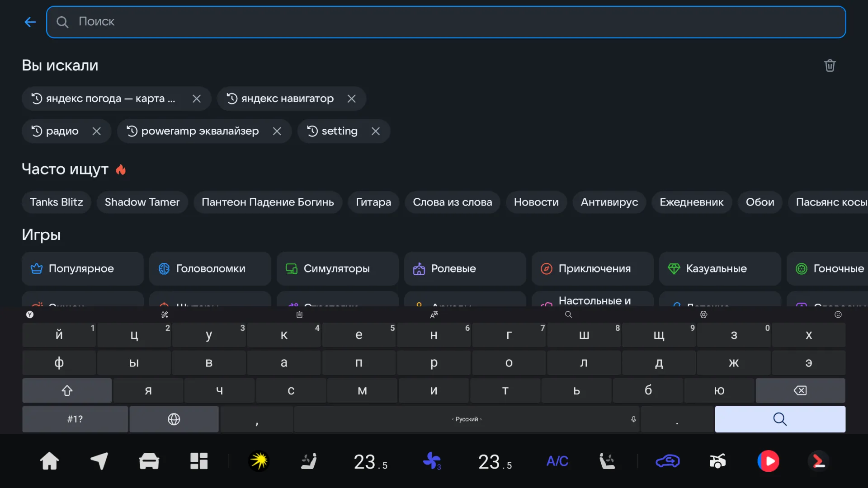Open the apps grid dashboard
The width and height of the screenshot is (868, 488).
pyautogui.click(x=198, y=461)
